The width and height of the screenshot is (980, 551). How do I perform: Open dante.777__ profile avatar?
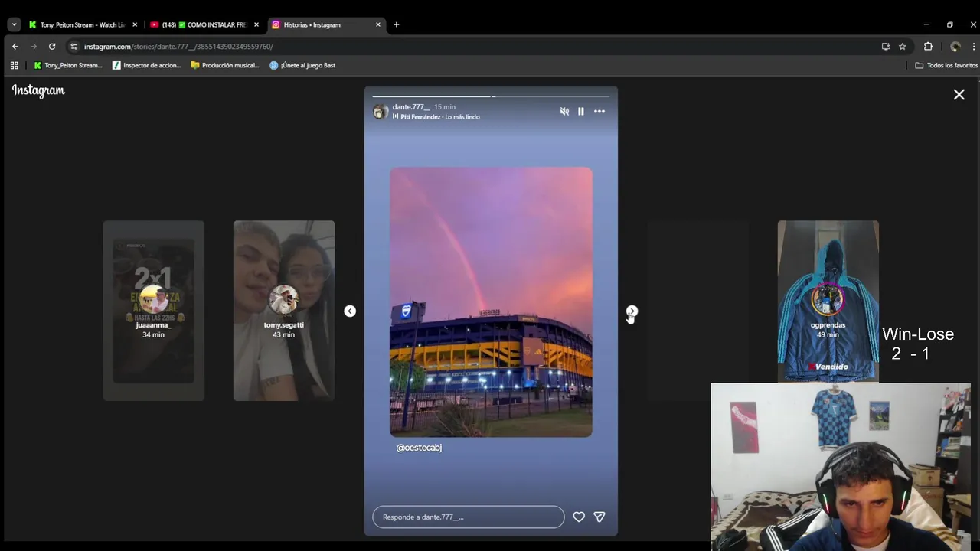click(x=380, y=112)
